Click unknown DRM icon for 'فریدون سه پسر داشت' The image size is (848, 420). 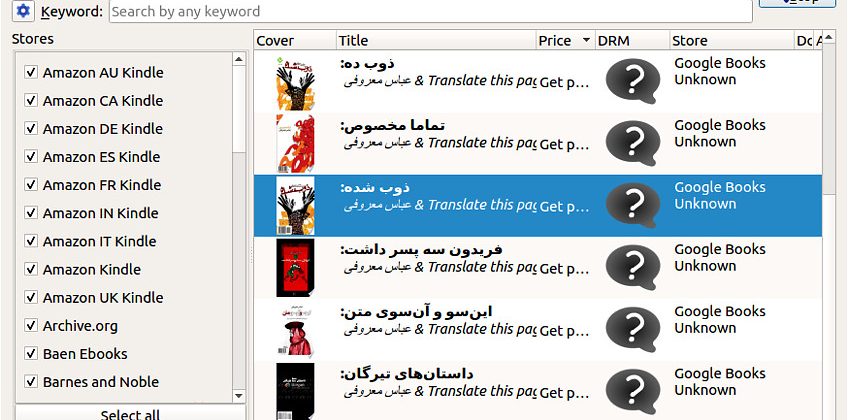coord(633,268)
